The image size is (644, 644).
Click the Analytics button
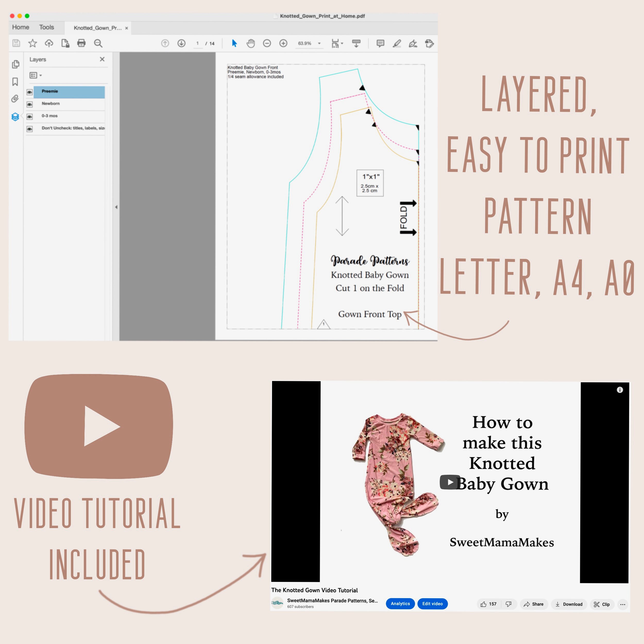[400, 604]
